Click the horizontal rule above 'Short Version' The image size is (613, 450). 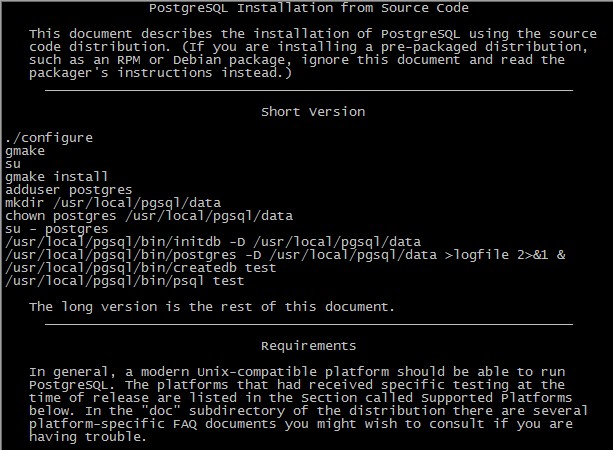[x=309, y=91]
